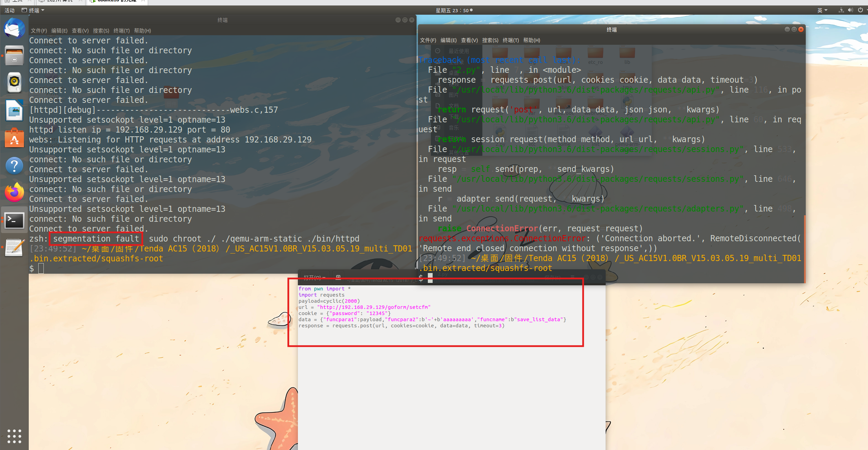Click the right terminal prompt cursor

[x=430, y=278]
